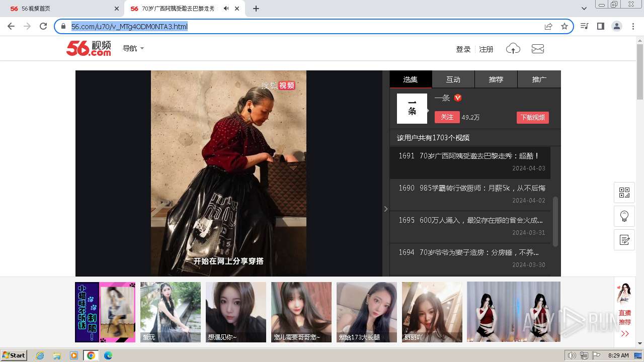Screen dimensions: 644x362
Task: Reload the current page
Action: point(43,26)
